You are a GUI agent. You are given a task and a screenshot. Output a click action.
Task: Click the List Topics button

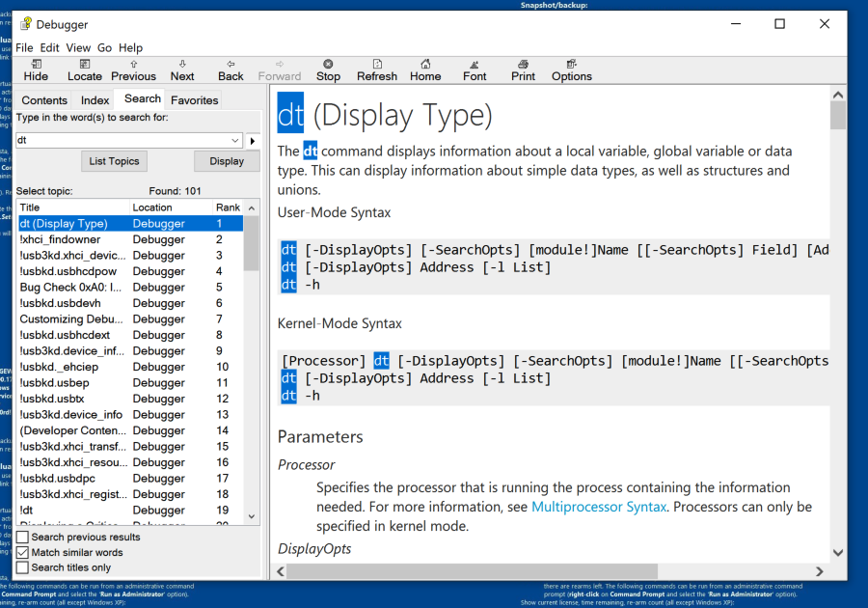point(114,161)
